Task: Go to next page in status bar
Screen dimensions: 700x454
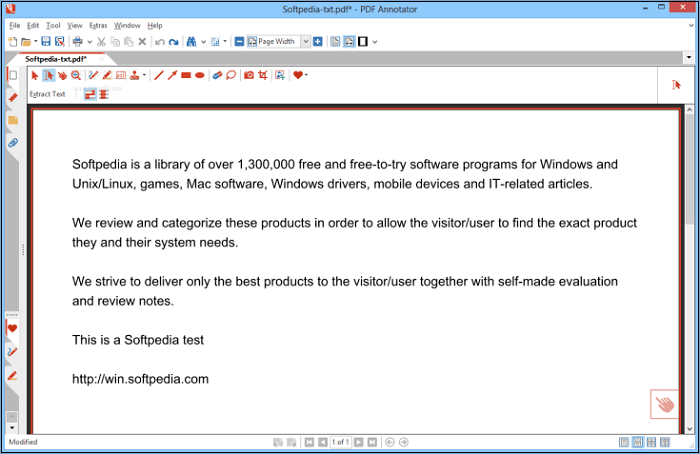Action: pos(359,442)
